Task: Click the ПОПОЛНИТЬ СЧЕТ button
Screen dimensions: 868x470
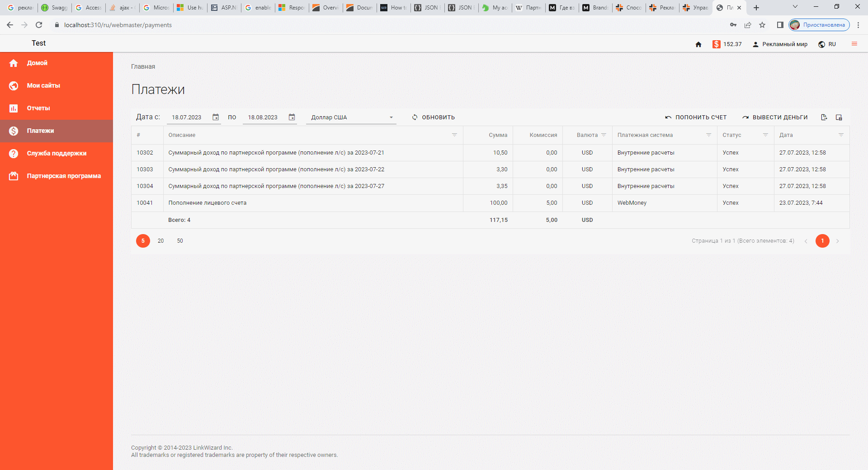Action: click(x=696, y=117)
